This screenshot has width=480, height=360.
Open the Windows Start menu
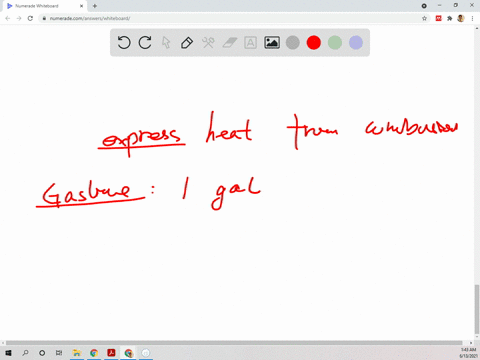tap(8, 353)
